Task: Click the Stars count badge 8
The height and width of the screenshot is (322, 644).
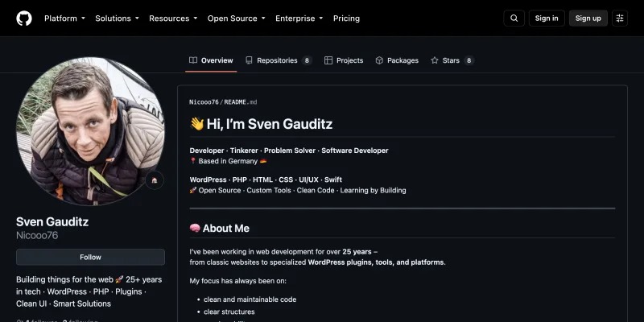Action: coord(469,60)
